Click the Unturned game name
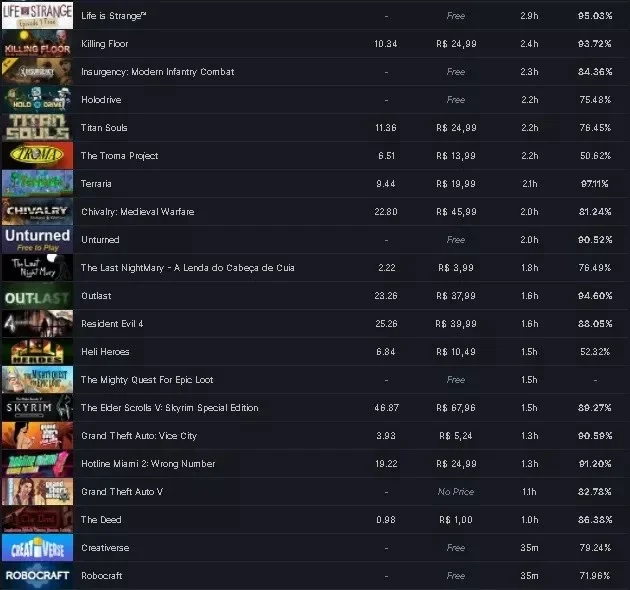Image resolution: width=630 pixels, height=590 pixels. (x=100, y=240)
